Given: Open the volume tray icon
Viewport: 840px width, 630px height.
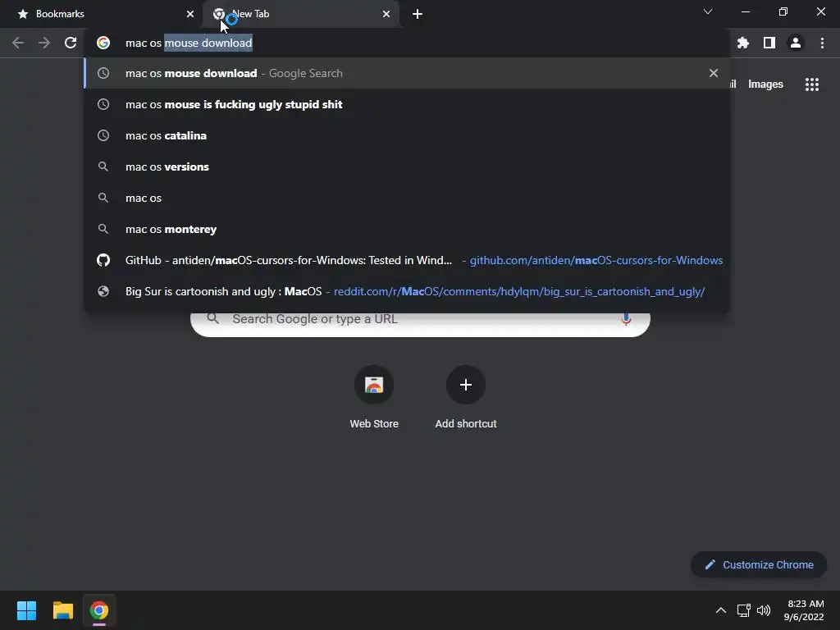Looking at the screenshot, I should 764,610.
